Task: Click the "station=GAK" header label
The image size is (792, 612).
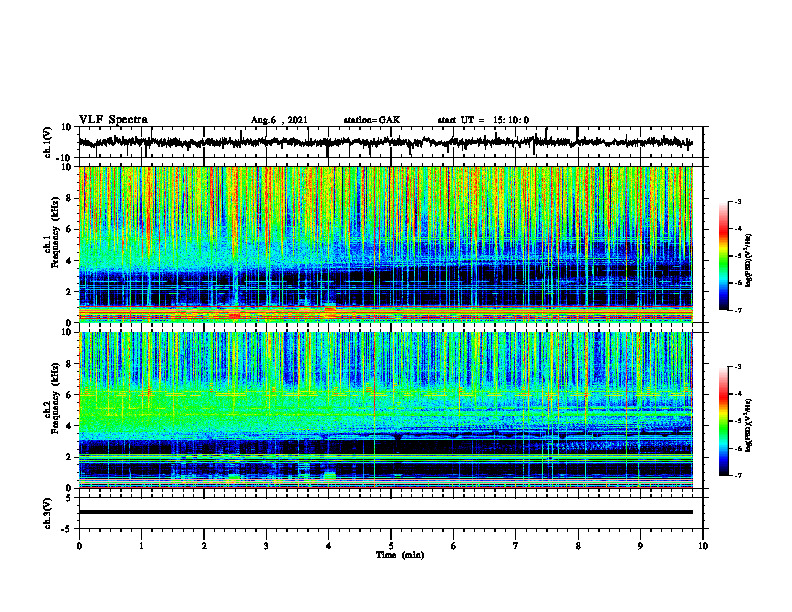Action: point(371,120)
